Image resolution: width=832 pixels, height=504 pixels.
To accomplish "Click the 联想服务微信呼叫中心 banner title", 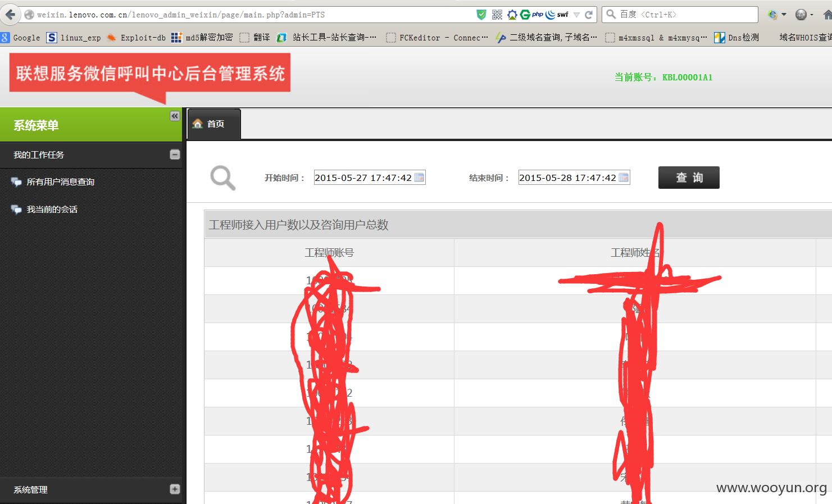I will click(x=150, y=73).
